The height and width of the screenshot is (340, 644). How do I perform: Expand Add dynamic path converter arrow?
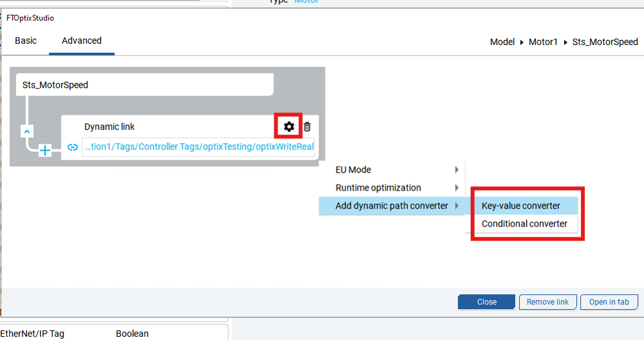tap(457, 205)
